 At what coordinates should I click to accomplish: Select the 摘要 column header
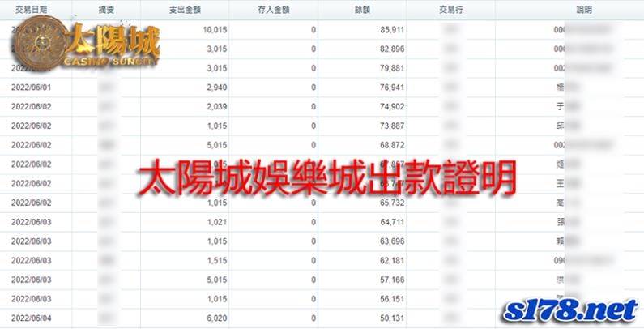[x=106, y=10]
